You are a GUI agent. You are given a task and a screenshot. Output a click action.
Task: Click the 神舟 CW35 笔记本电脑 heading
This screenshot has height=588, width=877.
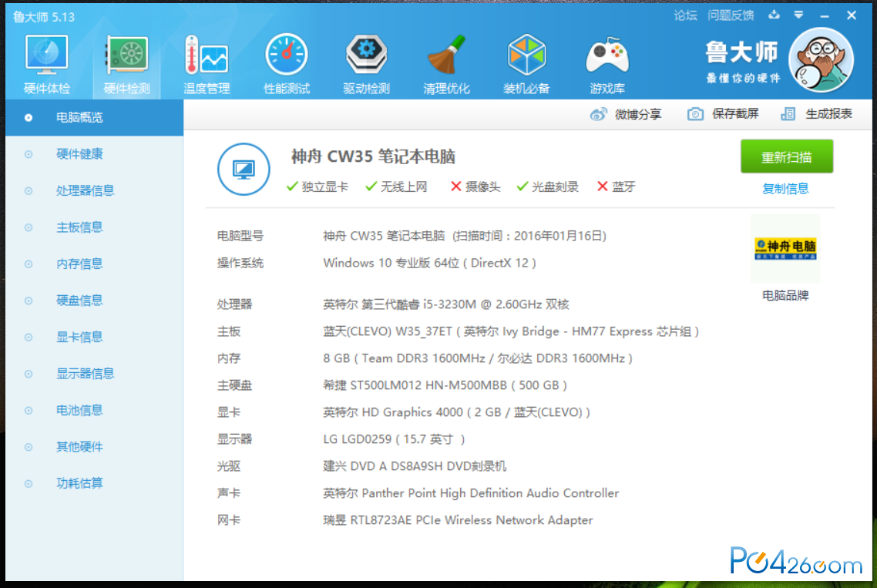click(373, 156)
